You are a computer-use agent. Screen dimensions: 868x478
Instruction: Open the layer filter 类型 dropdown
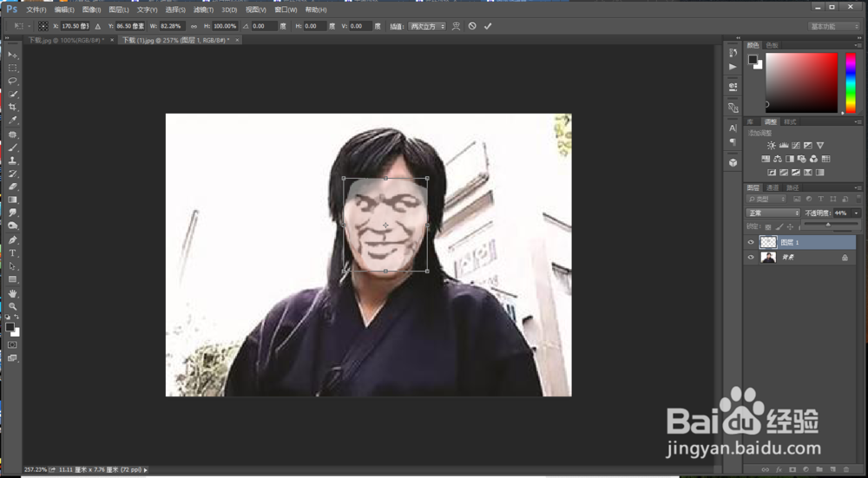click(x=766, y=199)
